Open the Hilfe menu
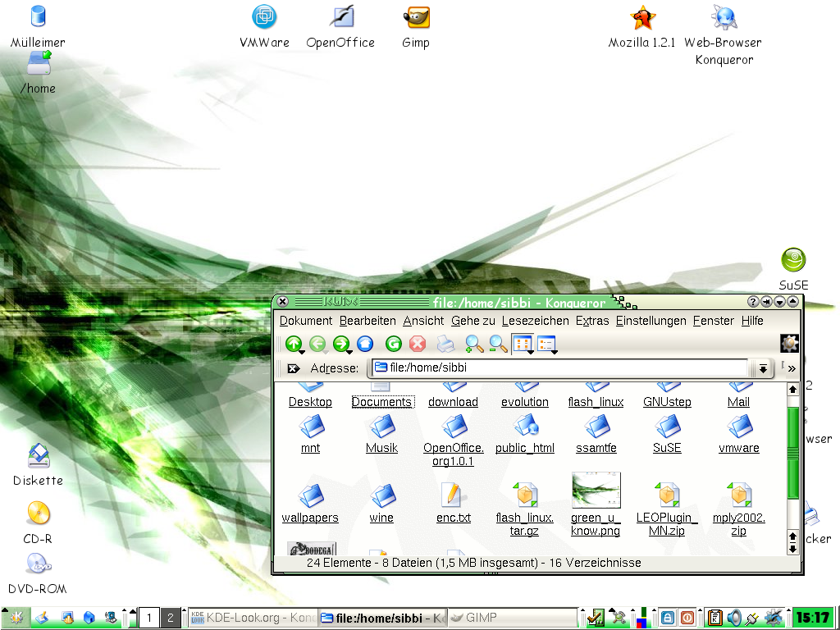The image size is (840, 630). coord(752,321)
